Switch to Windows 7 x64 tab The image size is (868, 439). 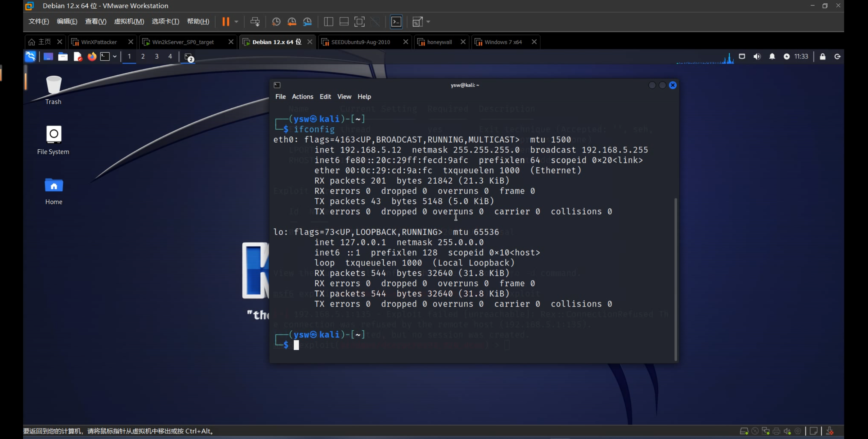point(503,42)
